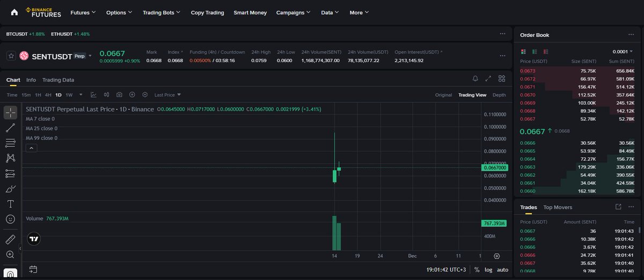Pop out the Trades panel
The height and width of the screenshot is (280, 644).
click(618, 207)
